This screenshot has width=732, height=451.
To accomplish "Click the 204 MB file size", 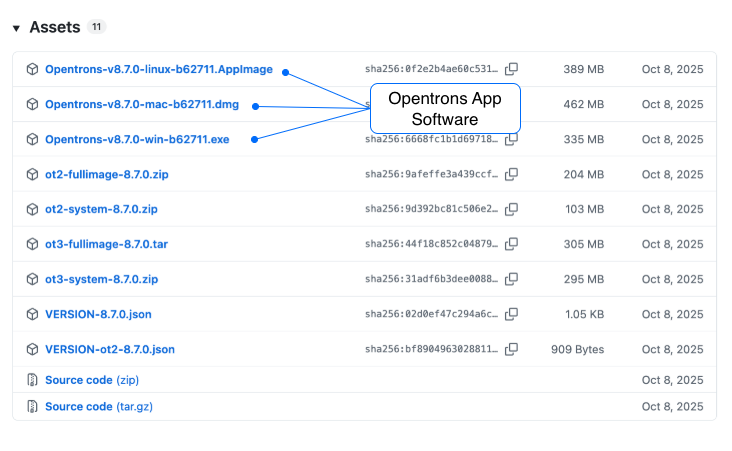I will pyautogui.click(x=584, y=174).
